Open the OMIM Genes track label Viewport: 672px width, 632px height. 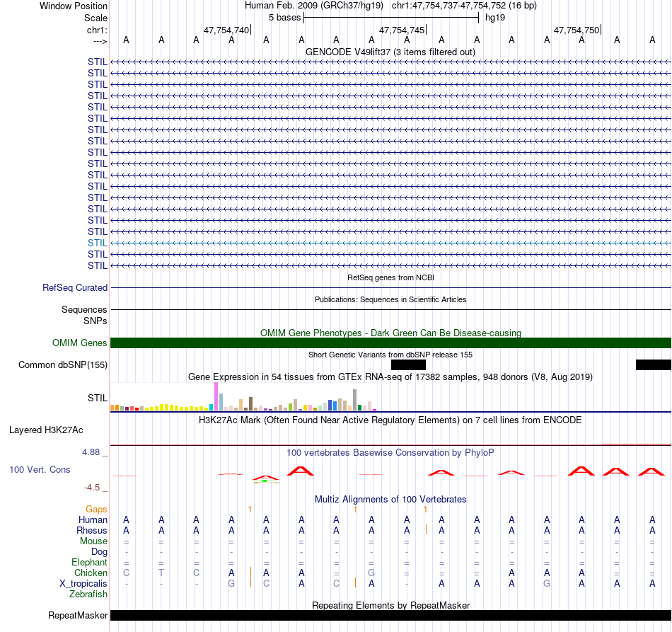coord(79,343)
